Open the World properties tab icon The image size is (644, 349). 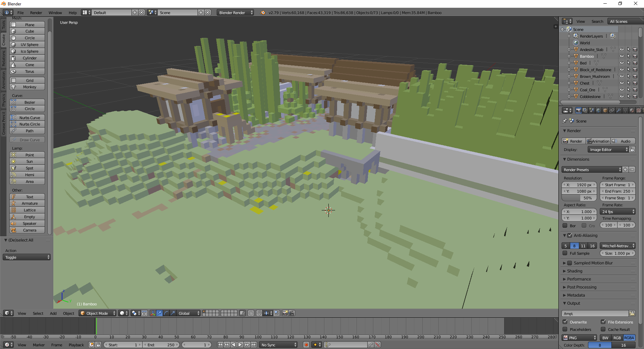click(x=598, y=110)
